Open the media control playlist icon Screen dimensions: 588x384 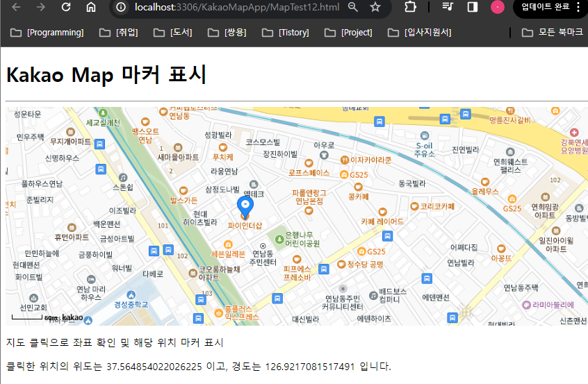point(448,7)
